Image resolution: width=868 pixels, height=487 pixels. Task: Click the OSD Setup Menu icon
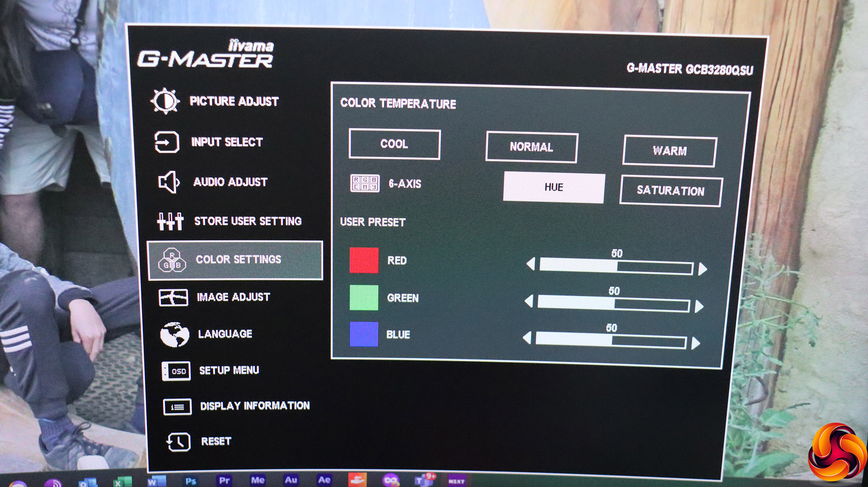tap(176, 371)
